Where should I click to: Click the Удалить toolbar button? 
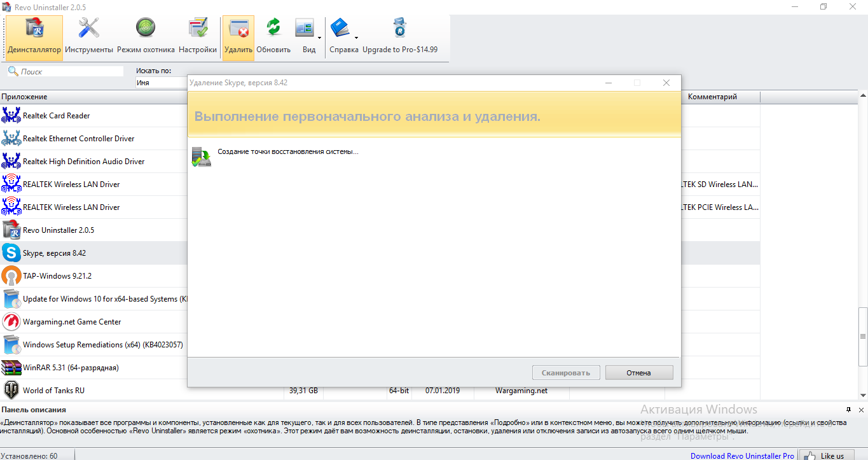click(238, 38)
